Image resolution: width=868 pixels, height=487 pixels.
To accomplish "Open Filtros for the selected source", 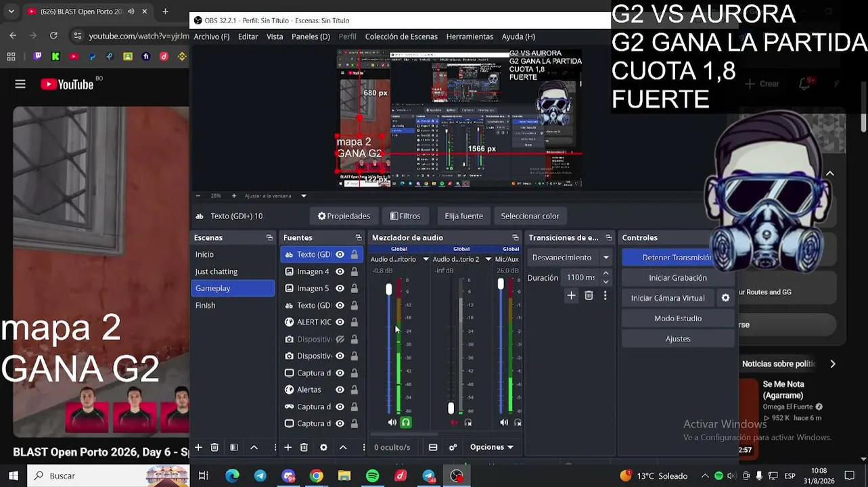I will pos(405,216).
